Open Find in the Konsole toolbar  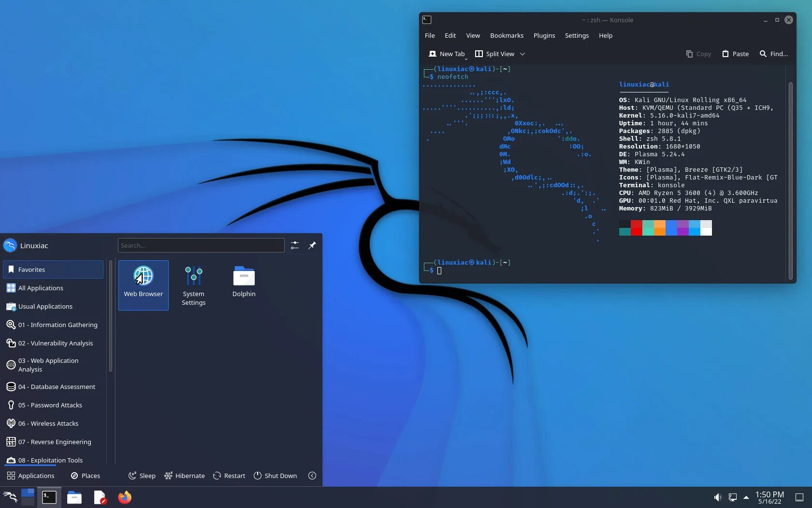[774, 54]
